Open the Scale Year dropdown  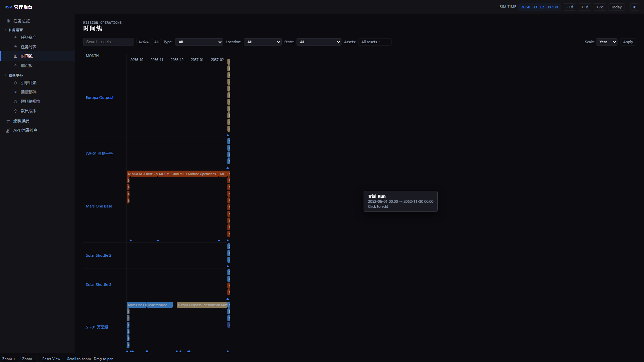tap(607, 42)
